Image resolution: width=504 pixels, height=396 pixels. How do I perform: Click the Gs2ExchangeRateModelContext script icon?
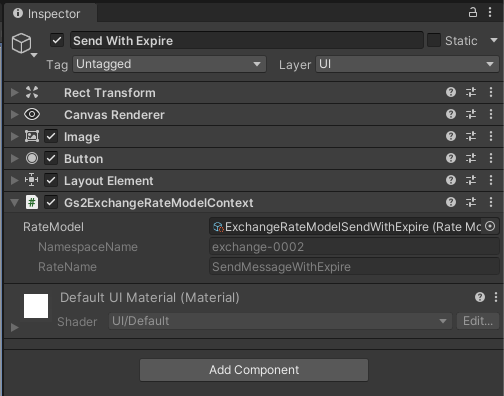point(32,202)
